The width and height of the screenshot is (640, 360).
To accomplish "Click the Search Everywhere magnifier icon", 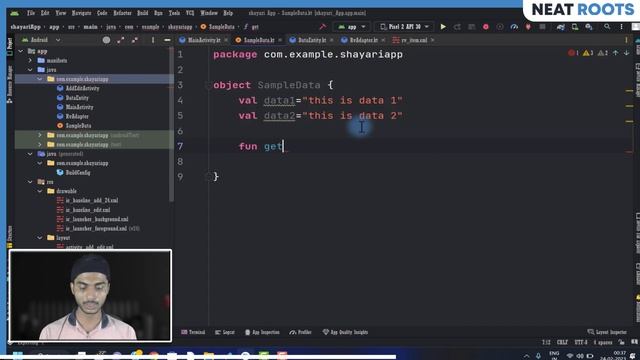I will [607, 27].
